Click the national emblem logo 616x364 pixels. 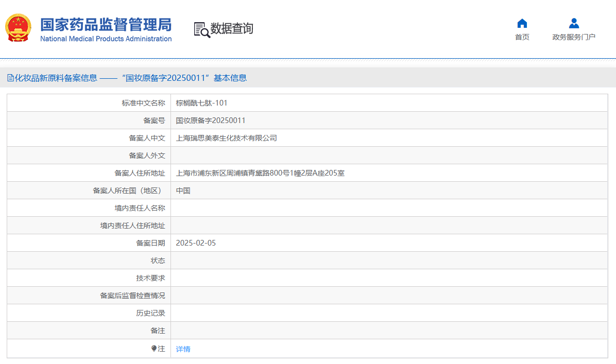[x=18, y=28]
